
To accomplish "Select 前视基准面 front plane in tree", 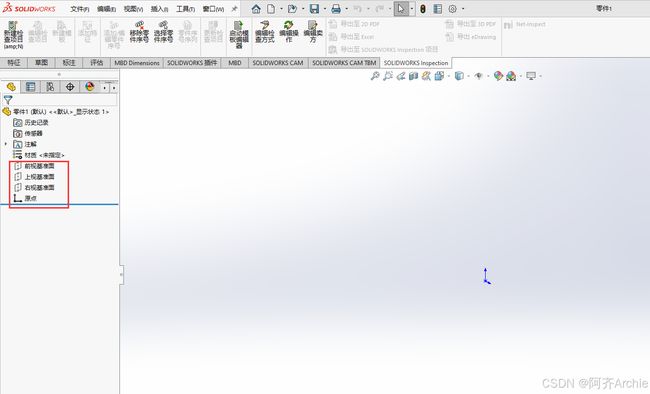I will [39, 166].
